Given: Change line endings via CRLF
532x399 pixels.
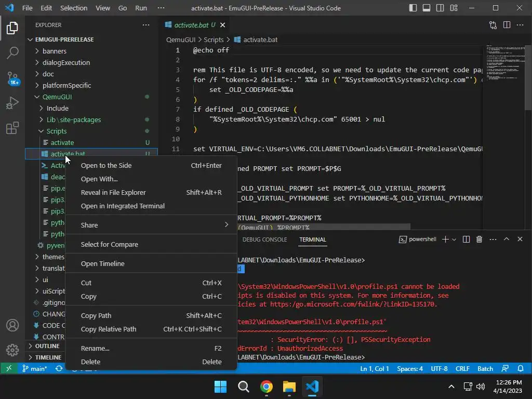Looking at the screenshot, I should [462, 368].
